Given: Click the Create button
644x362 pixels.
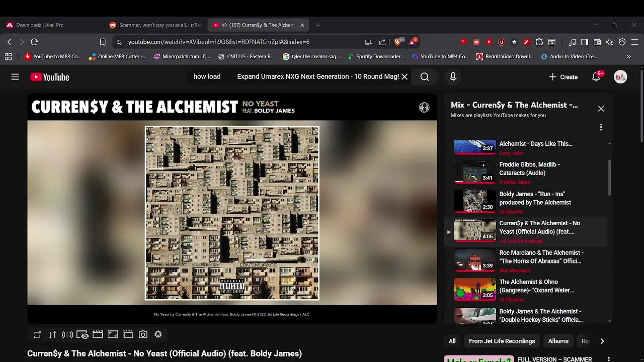Looking at the screenshot, I should pos(563,77).
